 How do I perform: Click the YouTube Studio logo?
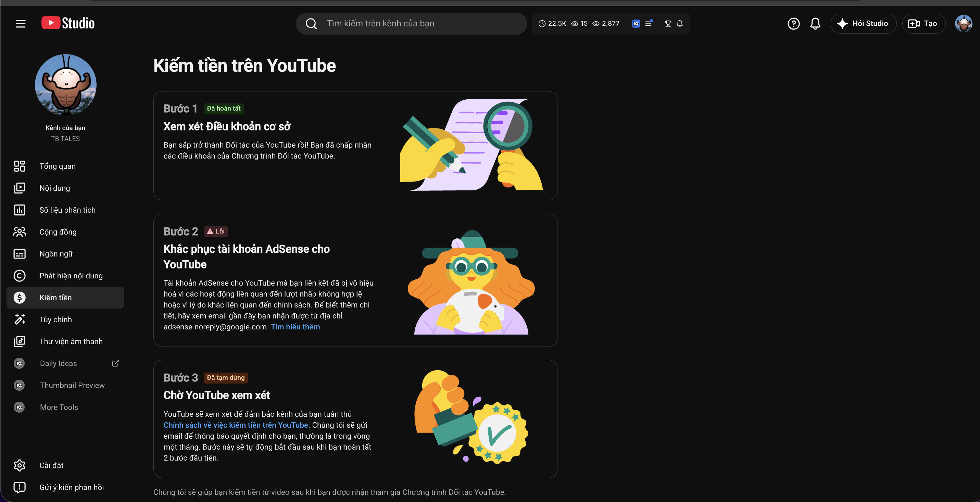[68, 23]
